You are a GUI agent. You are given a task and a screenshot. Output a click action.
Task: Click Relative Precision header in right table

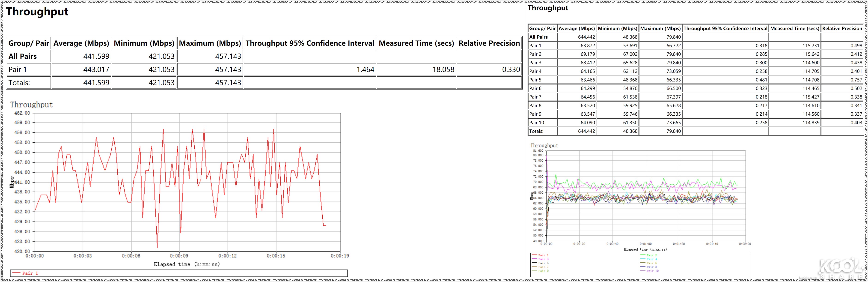point(842,28)
